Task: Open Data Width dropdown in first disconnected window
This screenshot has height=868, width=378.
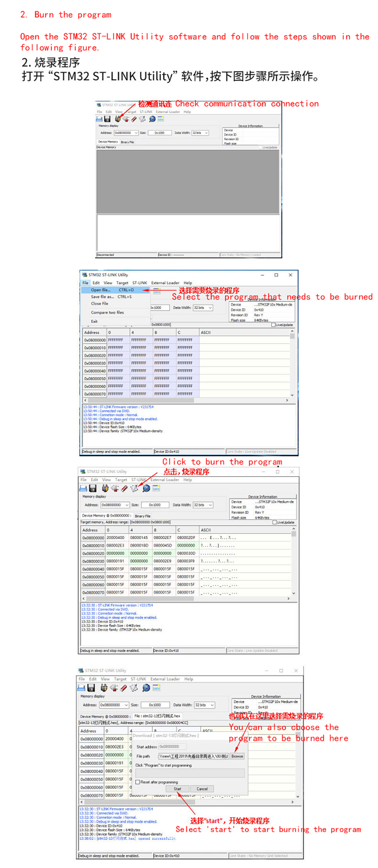Action: [206, 133]
